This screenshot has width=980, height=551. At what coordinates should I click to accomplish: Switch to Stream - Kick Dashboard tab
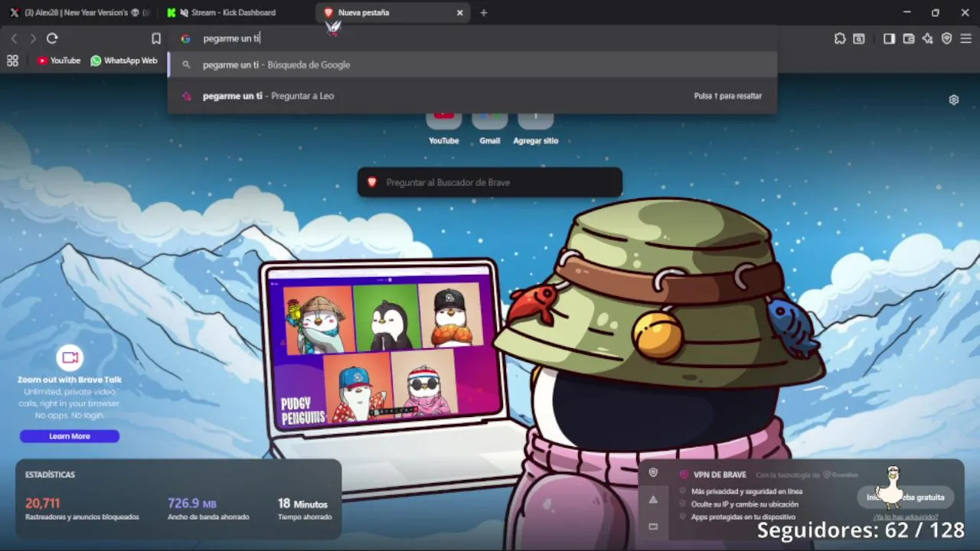pyautogui.click(x=235, y=12)
